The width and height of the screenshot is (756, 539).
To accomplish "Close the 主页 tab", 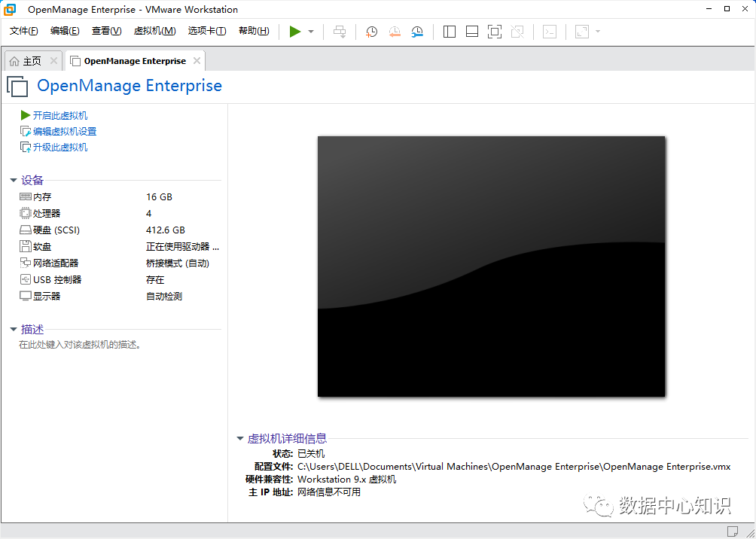I will 53,61.
